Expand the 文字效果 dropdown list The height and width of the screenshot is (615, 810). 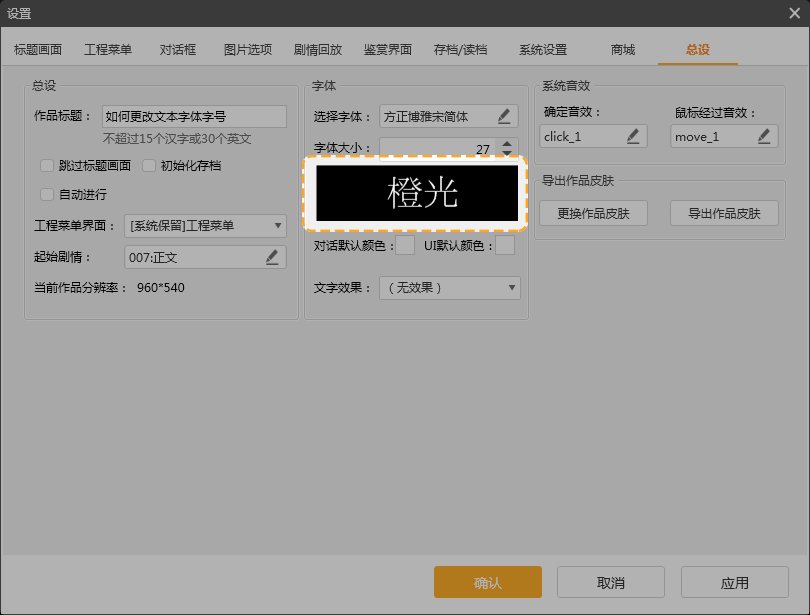click(449, 288)
